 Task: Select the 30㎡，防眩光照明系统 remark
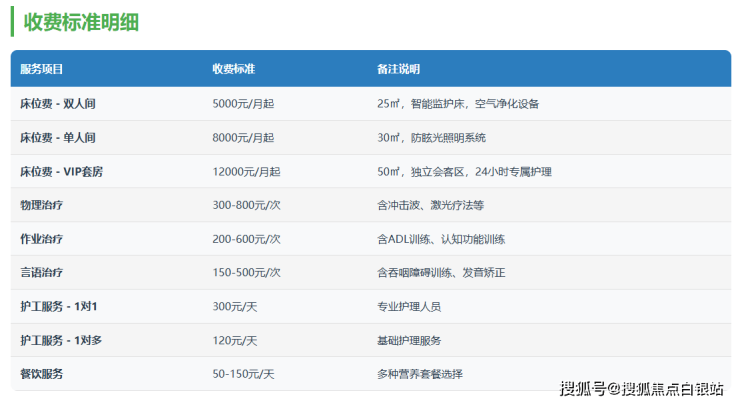click(431, 137)
